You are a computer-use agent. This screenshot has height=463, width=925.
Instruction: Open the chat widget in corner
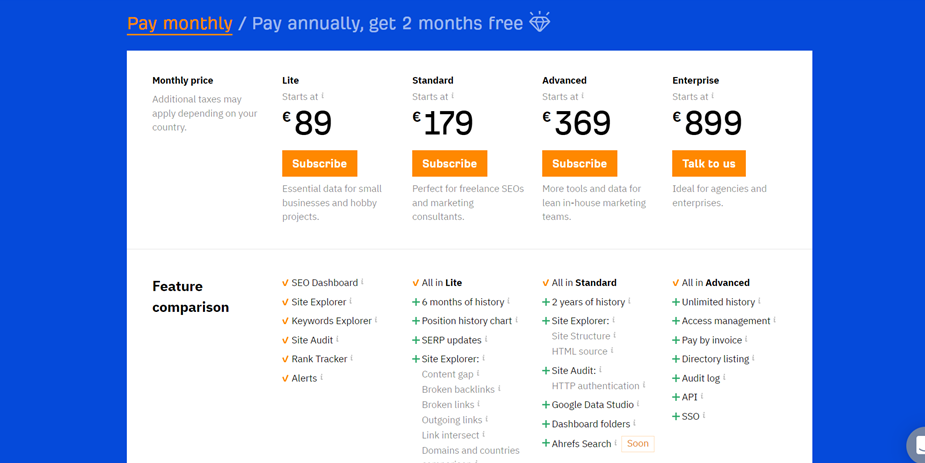click(x=917, y=445)
